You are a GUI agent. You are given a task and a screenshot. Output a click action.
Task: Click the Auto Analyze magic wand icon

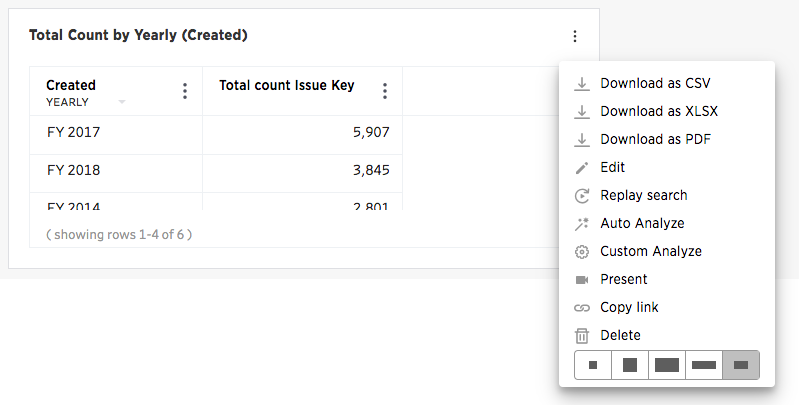click(x=581, y=224)
